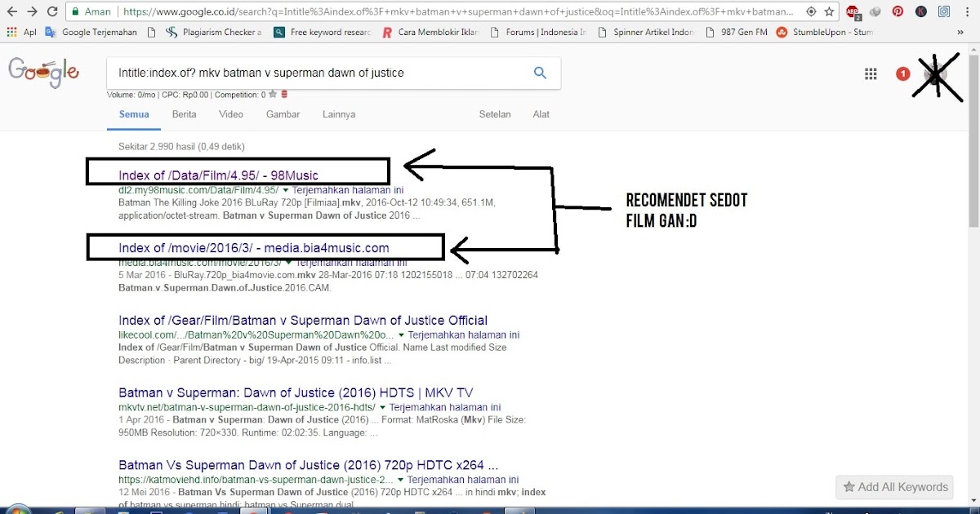Open the Apl apps shortcut

coord(21,33)
